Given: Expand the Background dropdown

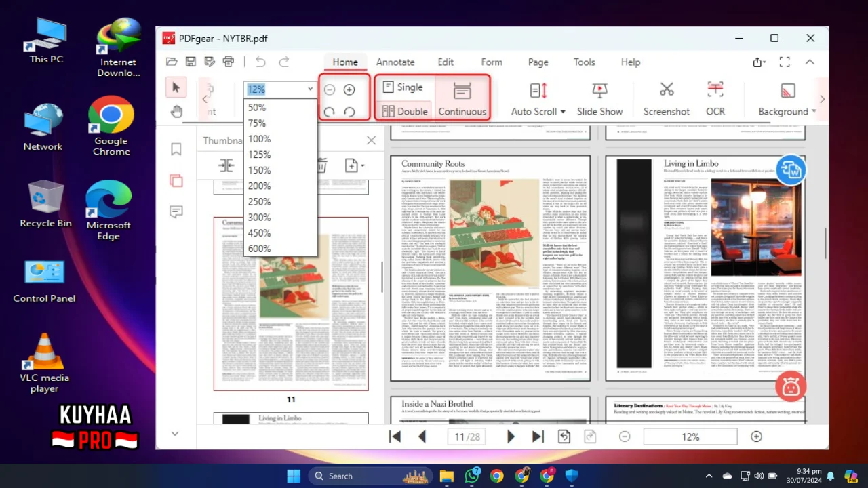Looking at the screenshot, I should click(x=814, y=112).
